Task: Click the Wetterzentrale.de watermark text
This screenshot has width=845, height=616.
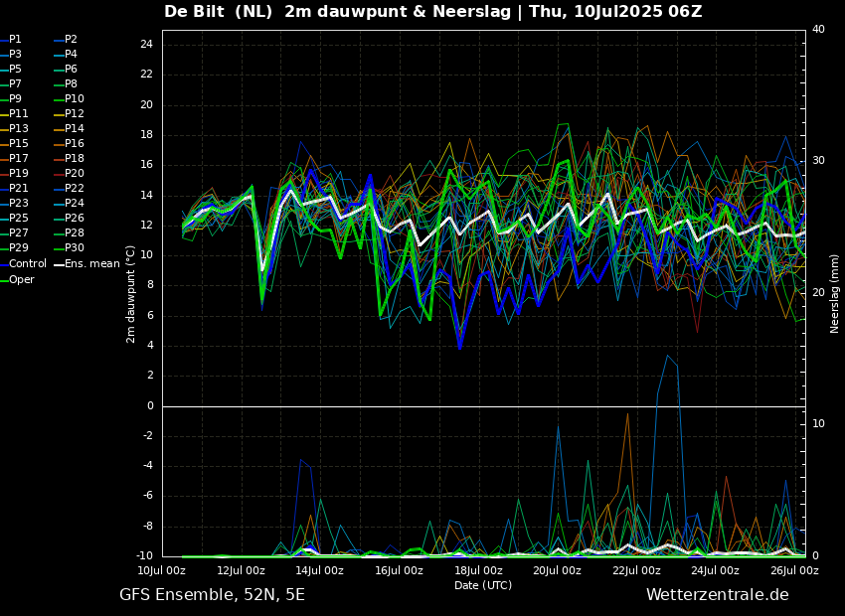Action: 717,595
